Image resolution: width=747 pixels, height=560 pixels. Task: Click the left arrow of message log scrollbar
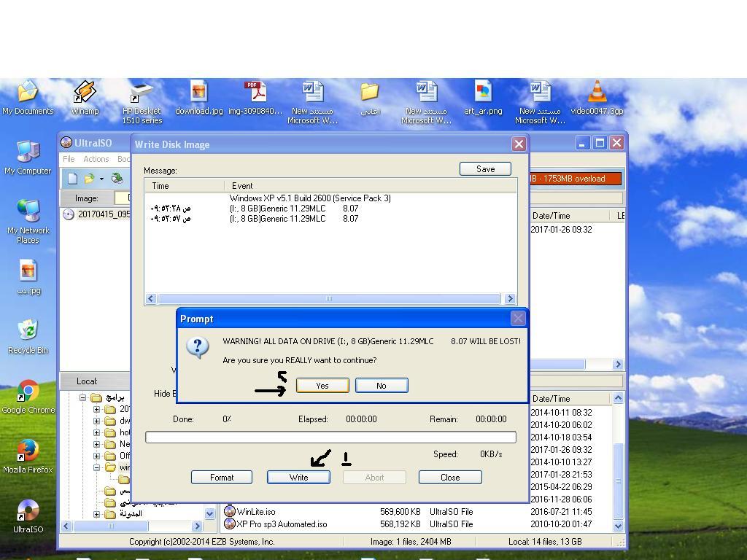tap(151, 298)
